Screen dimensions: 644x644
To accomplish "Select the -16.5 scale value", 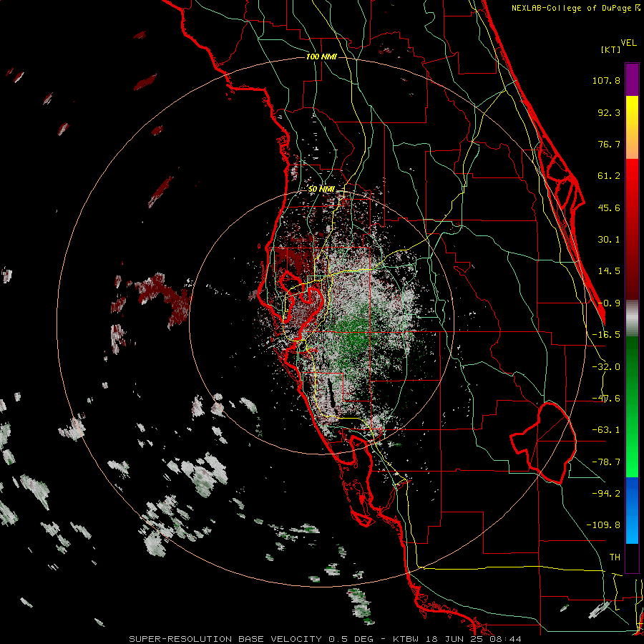I will [606, 335].
